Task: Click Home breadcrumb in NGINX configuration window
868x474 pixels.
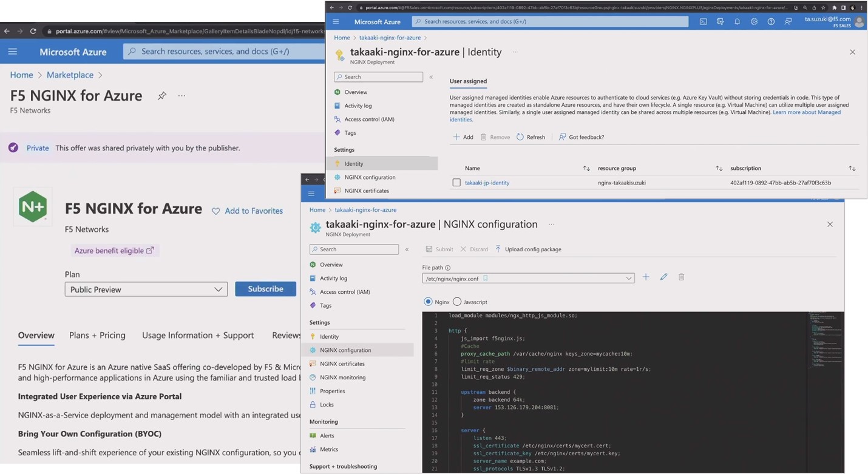Action: [x=317, y=210]
